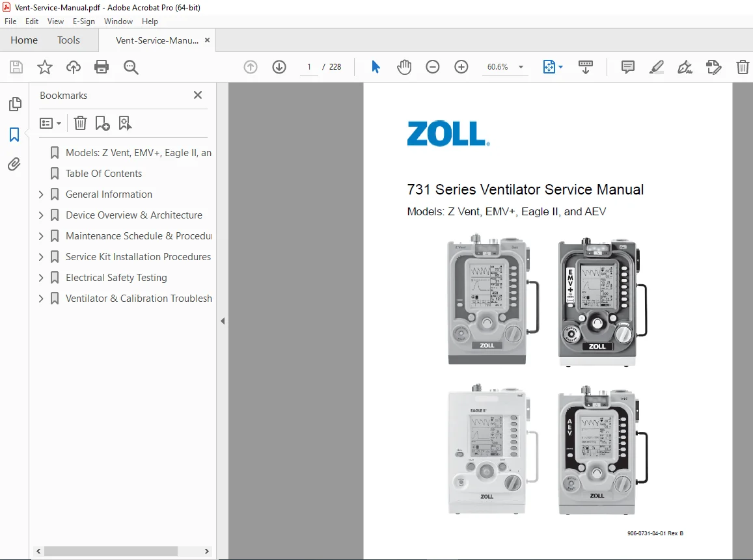This screenshot has height=560, width=753.
Task: Expand Electrical Safety Testing bookmark
Action: click(41, 277)
